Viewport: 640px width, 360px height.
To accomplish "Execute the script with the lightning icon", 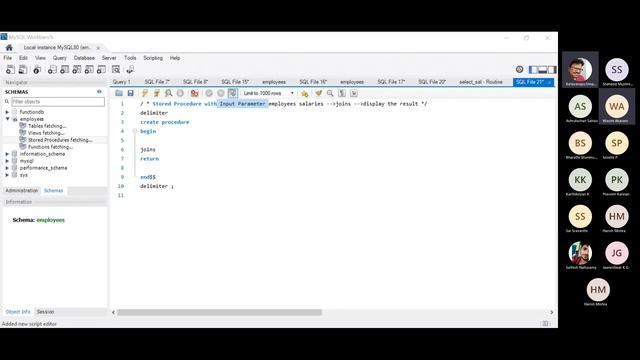I will [x=145, y=93].
